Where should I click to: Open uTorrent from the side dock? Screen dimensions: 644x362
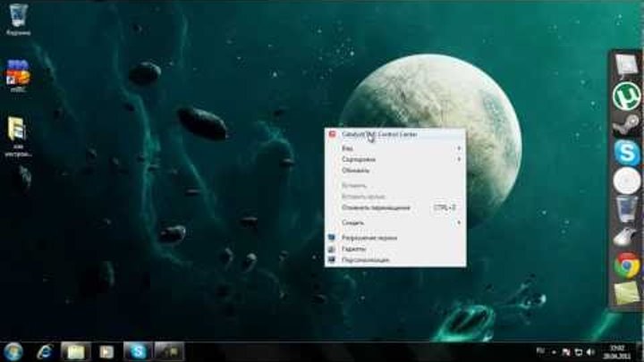(x=625, y=95)
